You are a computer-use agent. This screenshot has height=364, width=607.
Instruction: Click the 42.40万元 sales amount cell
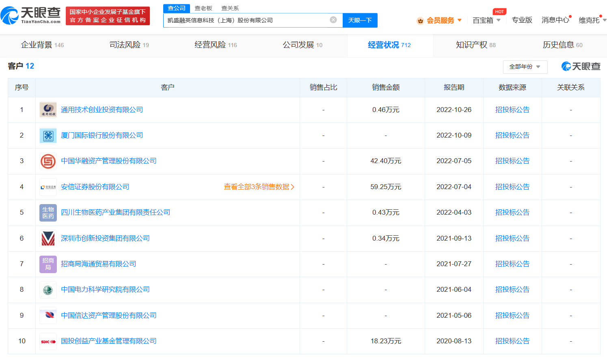386,161
